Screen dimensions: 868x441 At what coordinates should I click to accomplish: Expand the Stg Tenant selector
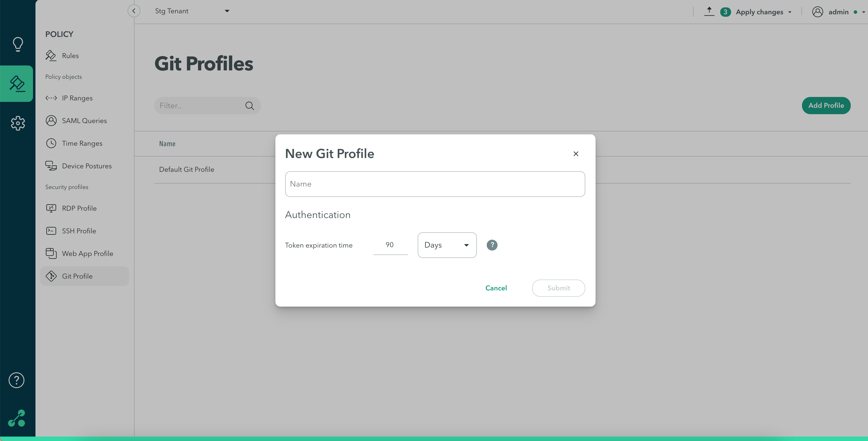point(192,11)
